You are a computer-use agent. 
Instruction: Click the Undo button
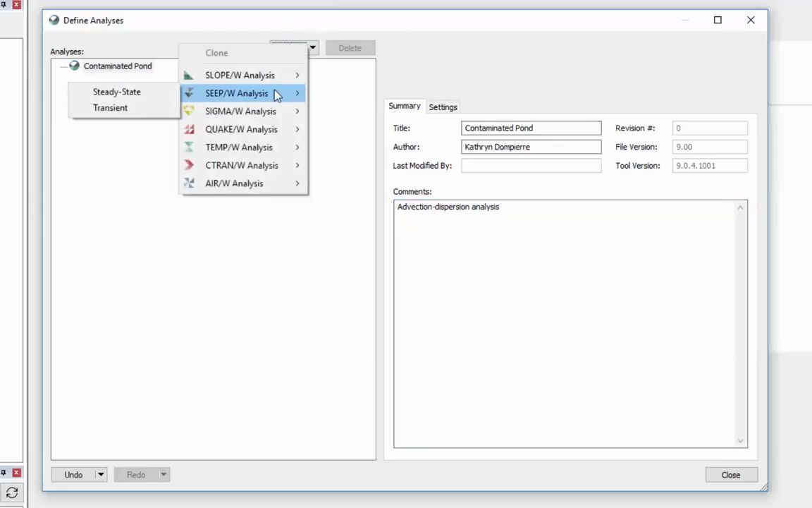pos(73,474)
